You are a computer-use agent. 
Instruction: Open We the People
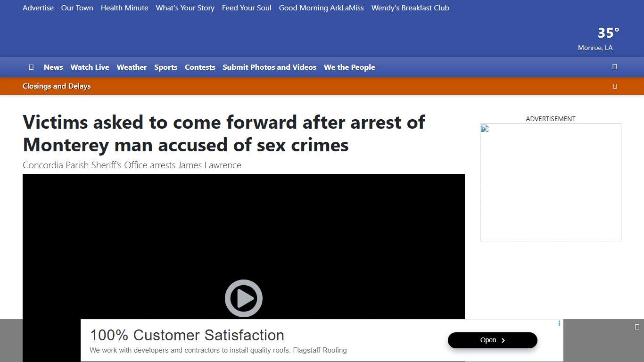[349, 67]
